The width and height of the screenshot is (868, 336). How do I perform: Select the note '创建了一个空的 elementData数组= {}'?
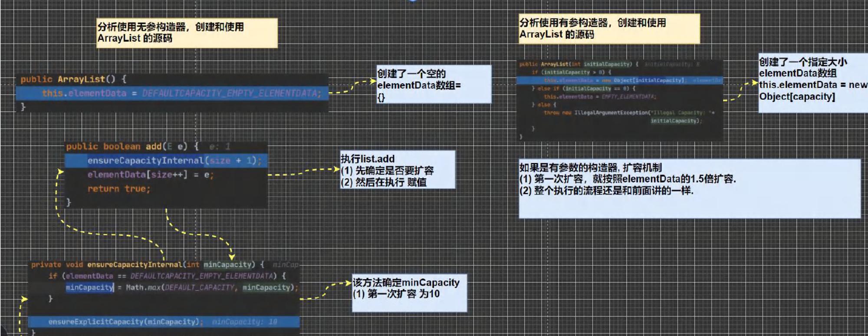pos(434,84)
